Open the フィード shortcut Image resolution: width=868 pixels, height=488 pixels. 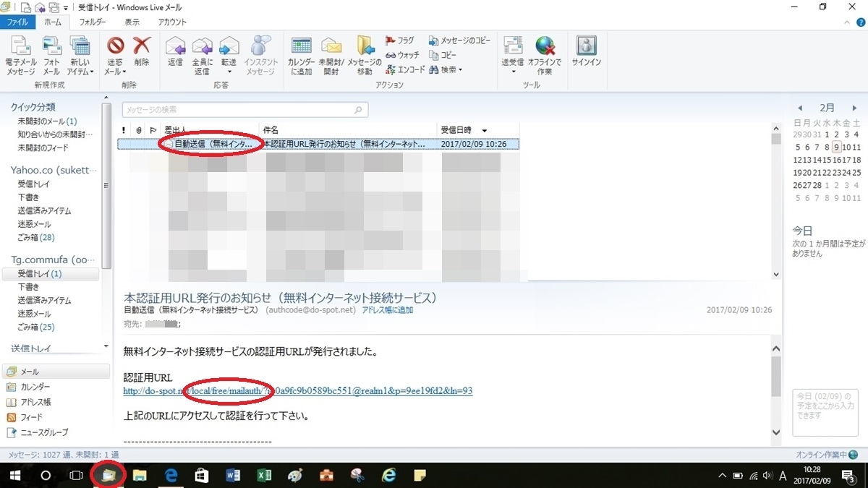(24, 417)
